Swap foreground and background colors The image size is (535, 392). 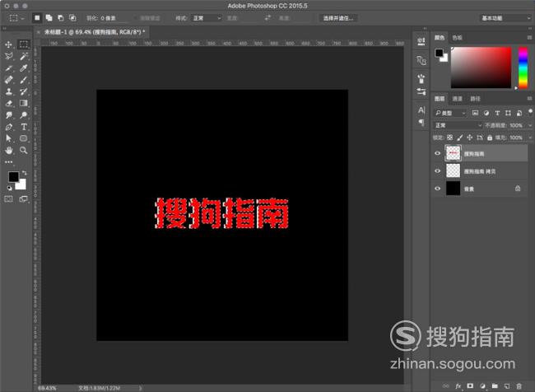[x=24, y=173]
